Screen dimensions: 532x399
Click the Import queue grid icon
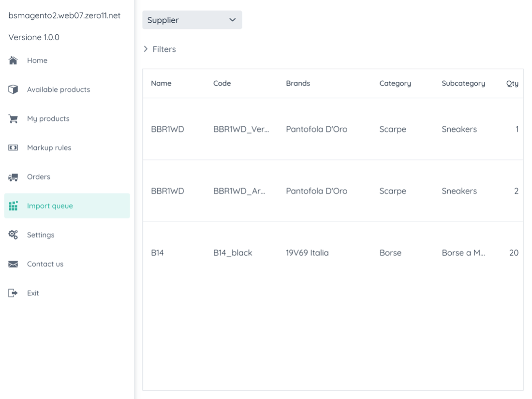(14, 206)
